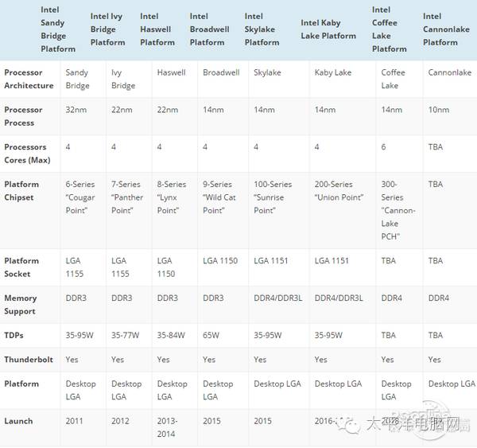The height and width of the screenshot is (448, 477).
Task: Click the LGA 1151 socket cell for Skylake
Action: pyautogui.click(x=271, y=261)
